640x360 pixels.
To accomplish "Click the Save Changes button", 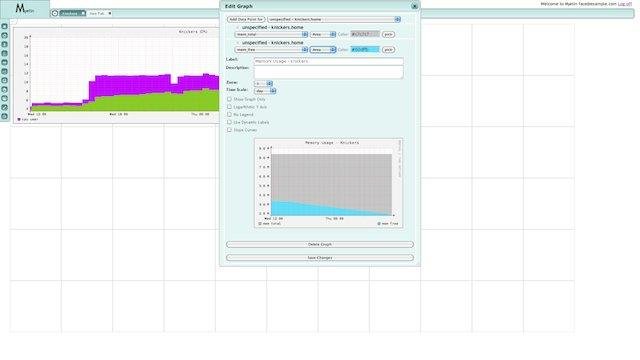I will (320, 258).
